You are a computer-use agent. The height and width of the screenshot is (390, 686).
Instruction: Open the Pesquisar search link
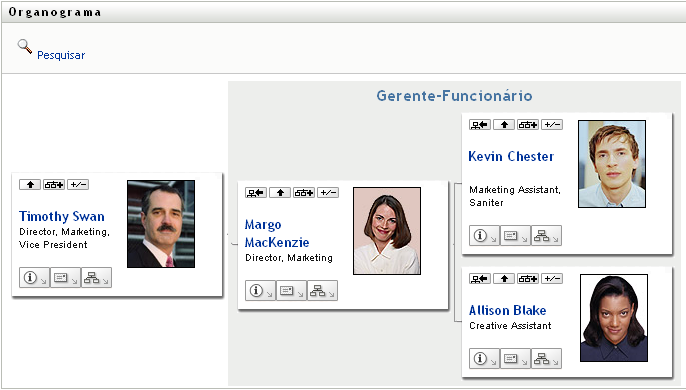[x=61, y=55]
